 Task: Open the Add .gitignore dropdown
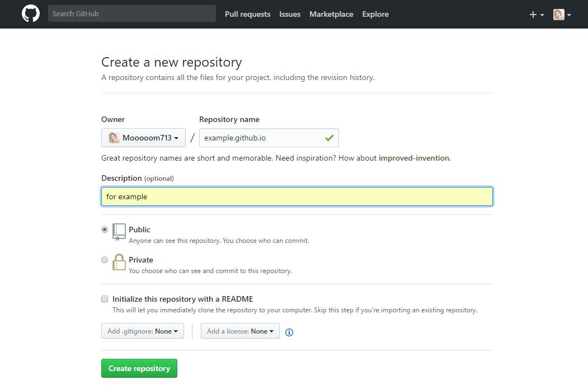tap(143, 331)
